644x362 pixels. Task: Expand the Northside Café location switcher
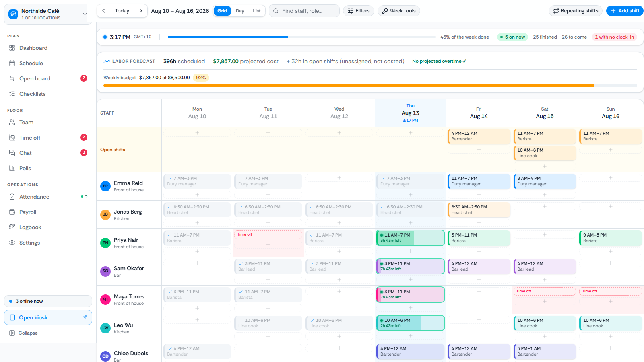(48, 14)
